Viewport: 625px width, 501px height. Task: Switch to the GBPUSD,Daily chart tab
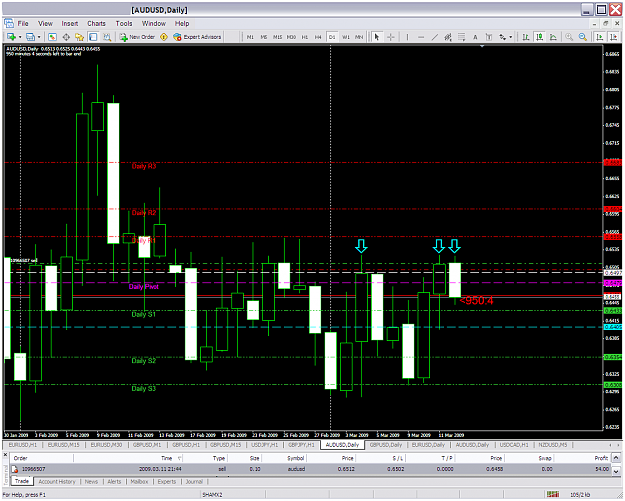click(386, 445)
